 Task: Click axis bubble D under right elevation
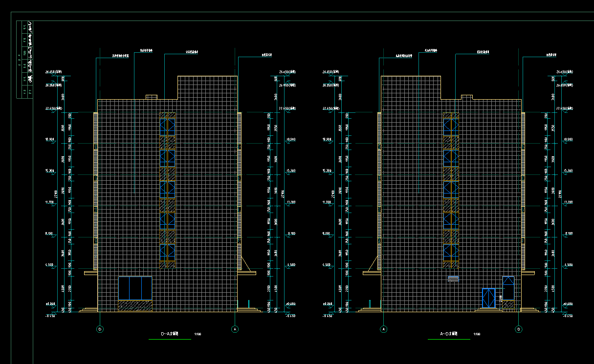coord(519,329)
